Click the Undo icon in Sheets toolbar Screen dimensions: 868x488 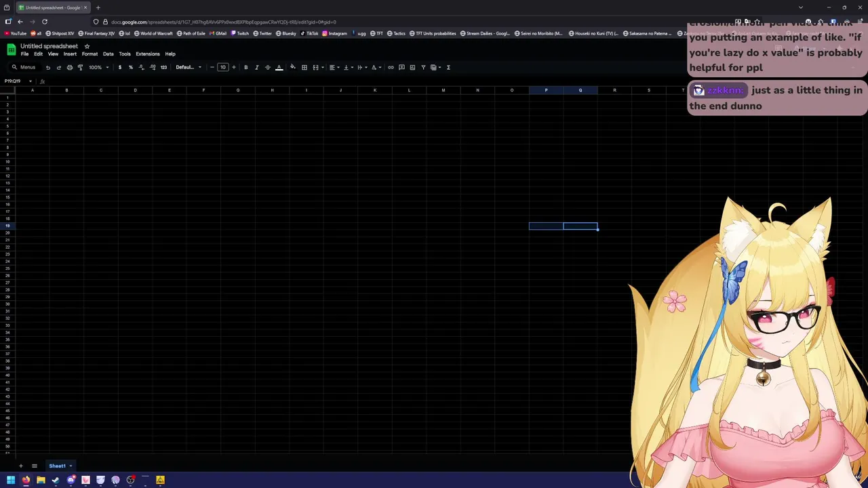[47, 67]
